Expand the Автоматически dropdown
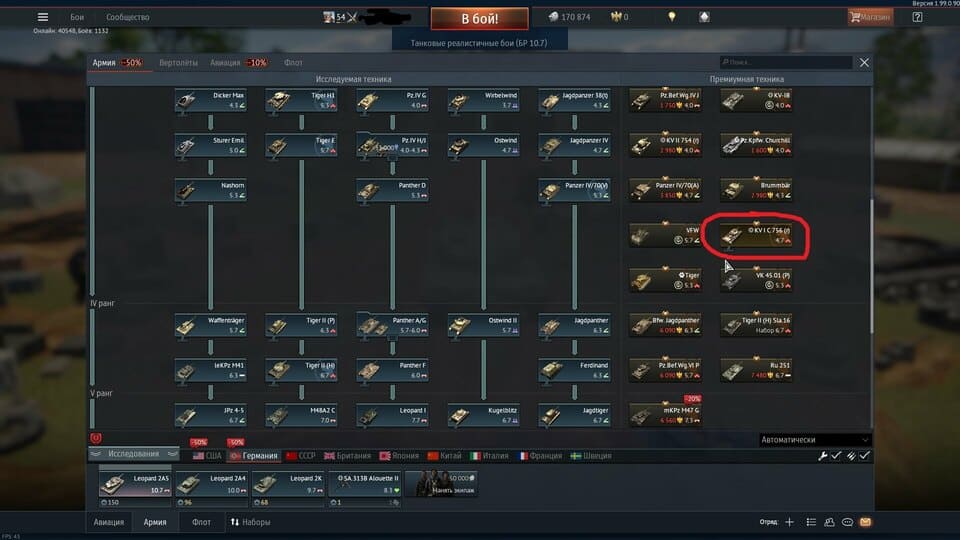 (x=814, y=440)
